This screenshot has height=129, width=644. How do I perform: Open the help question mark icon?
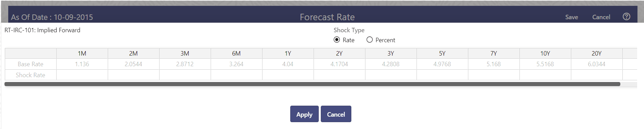pos(626,16)
